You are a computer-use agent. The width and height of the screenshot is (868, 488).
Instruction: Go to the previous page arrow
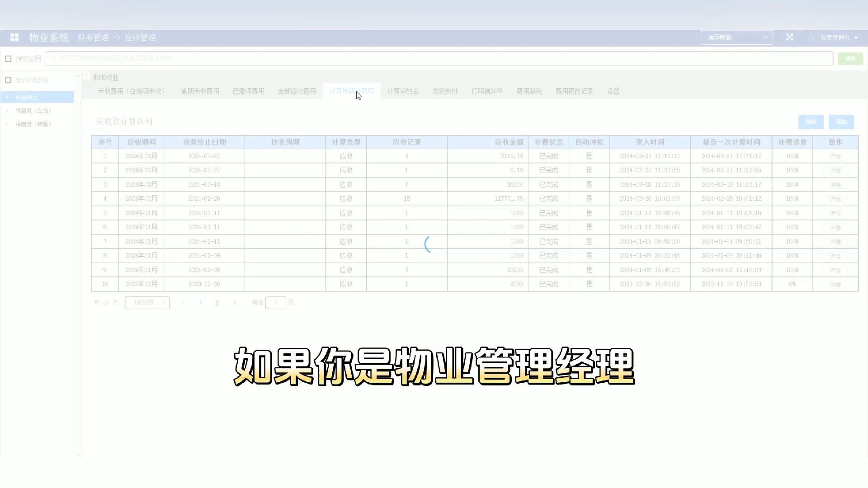(183, 303)
